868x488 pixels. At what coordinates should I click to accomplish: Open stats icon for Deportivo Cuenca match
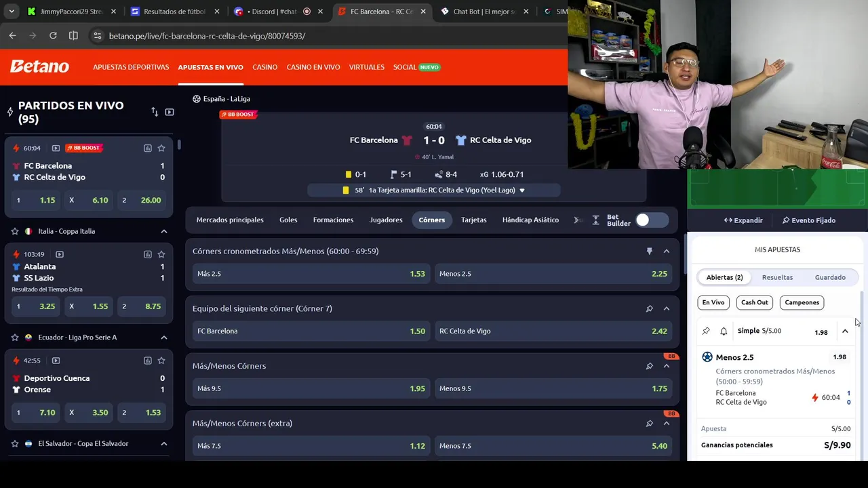coord(147,361)
